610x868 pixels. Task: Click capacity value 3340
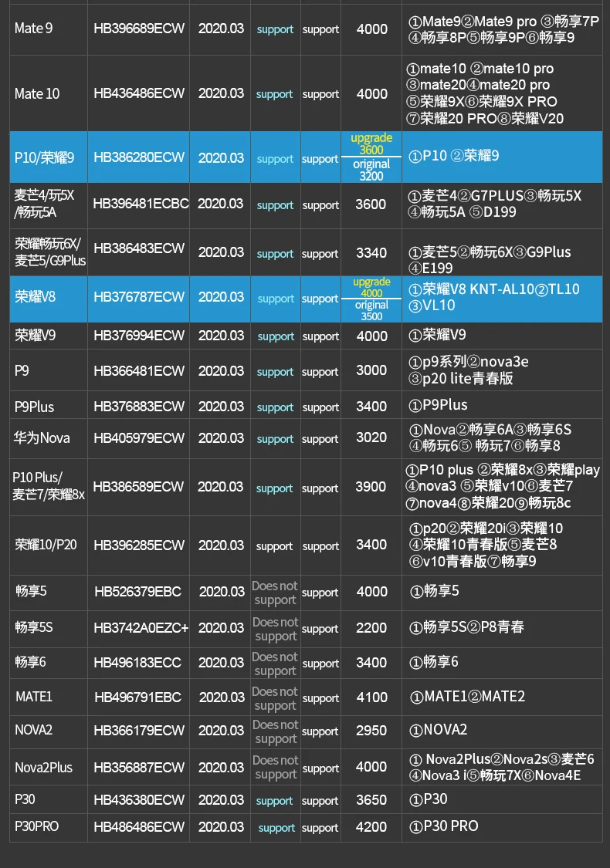point(371,252)
